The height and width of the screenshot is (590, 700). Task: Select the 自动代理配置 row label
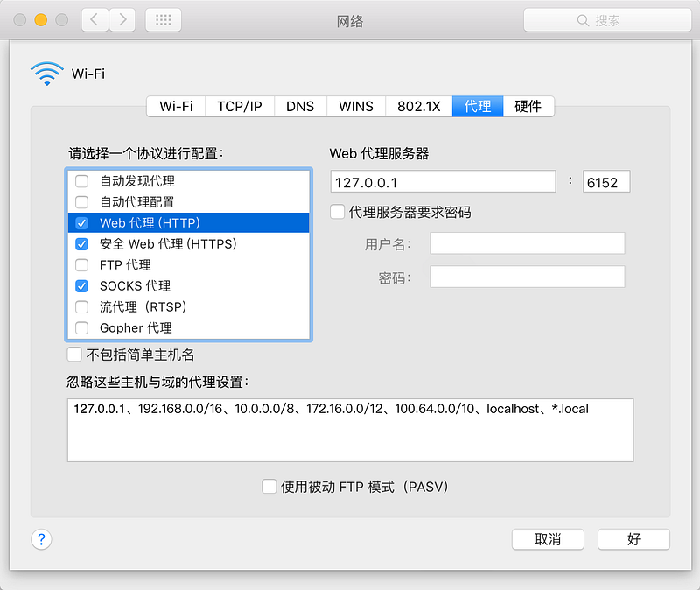[x=137, y=202]
